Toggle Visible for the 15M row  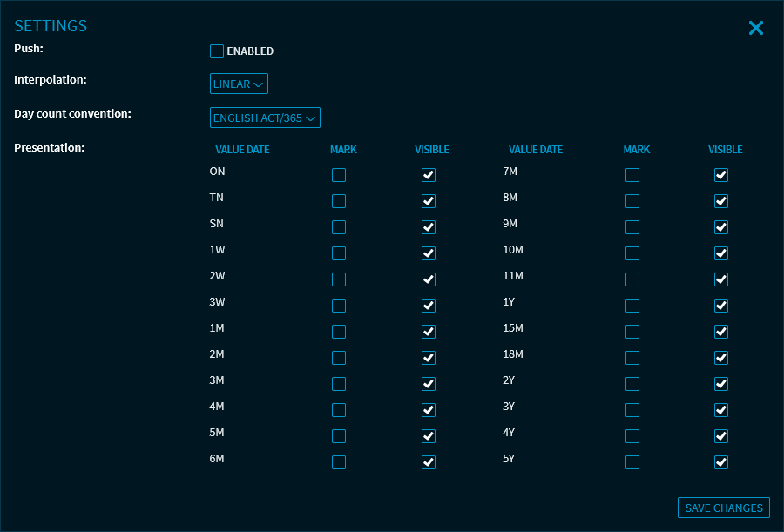click(720, 332)
